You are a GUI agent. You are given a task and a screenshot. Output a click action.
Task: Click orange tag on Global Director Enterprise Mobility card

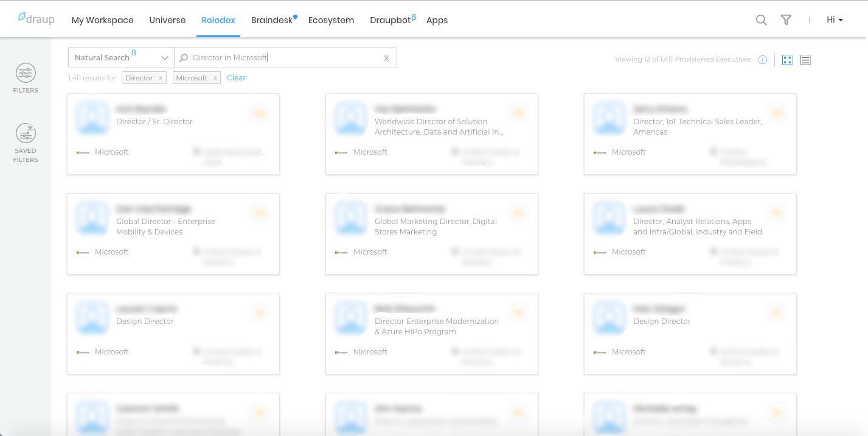260,213
